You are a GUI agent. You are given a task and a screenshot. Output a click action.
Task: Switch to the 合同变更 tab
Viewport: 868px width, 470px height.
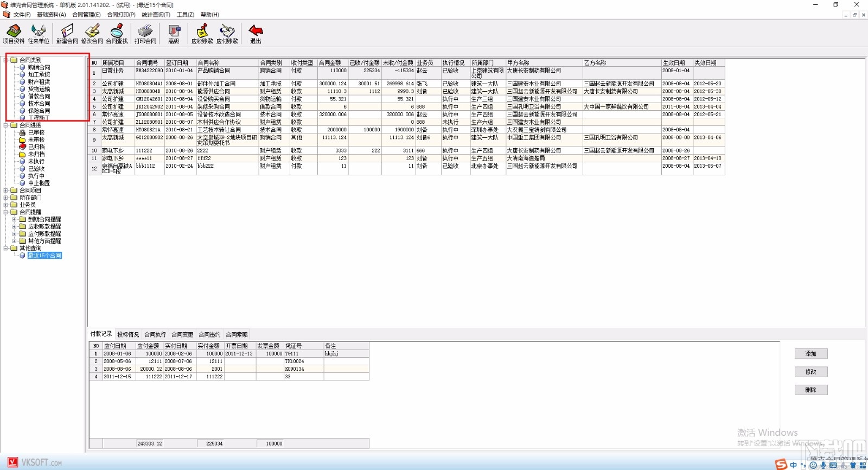tap(182, 335)
